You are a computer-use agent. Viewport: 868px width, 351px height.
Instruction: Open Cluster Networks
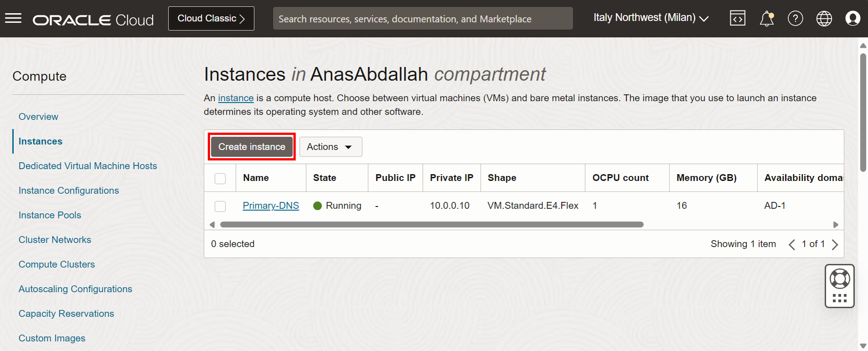click(55, 240)
